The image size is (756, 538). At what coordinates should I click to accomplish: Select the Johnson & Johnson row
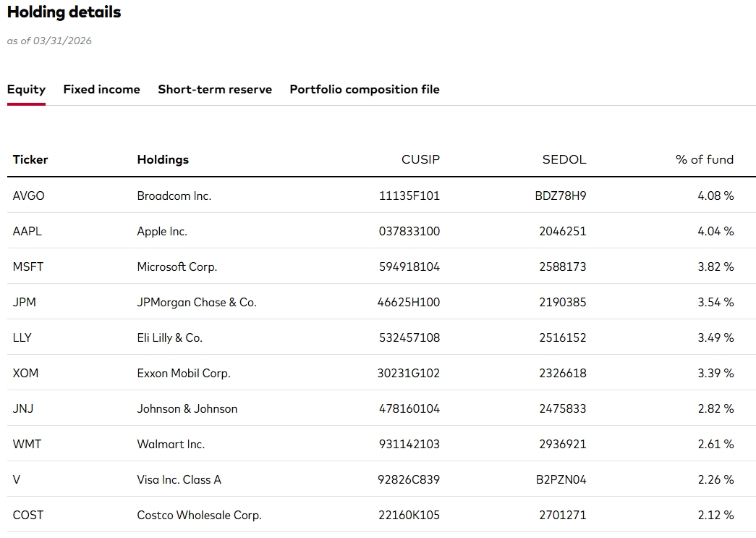pyautogui.click(x=187, y=408)
